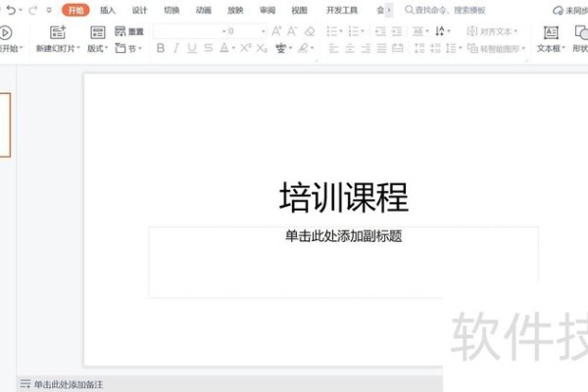
Task: Click the text direction icon
Action: 417,31
